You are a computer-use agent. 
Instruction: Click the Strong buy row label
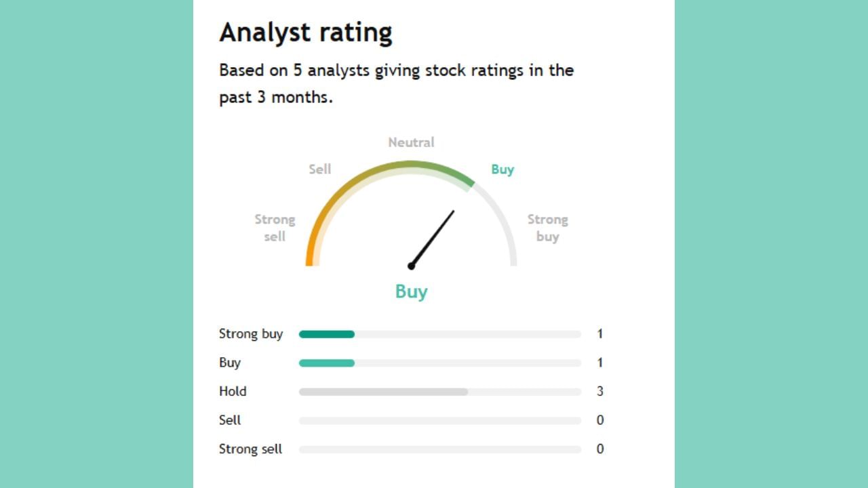pyautogui.click(x=251, y=334)
